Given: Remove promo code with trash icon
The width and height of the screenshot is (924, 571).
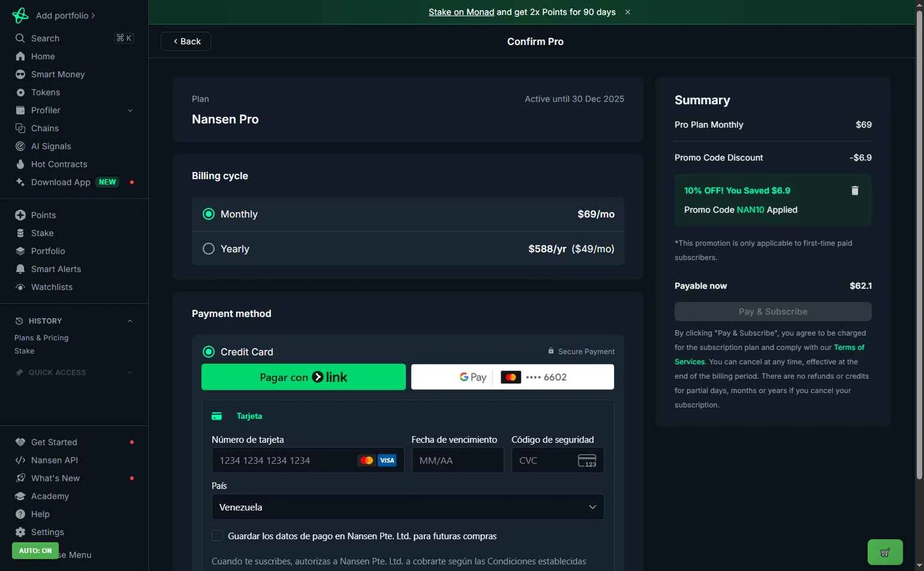Looking at the screenshot, I should (855, 191).
